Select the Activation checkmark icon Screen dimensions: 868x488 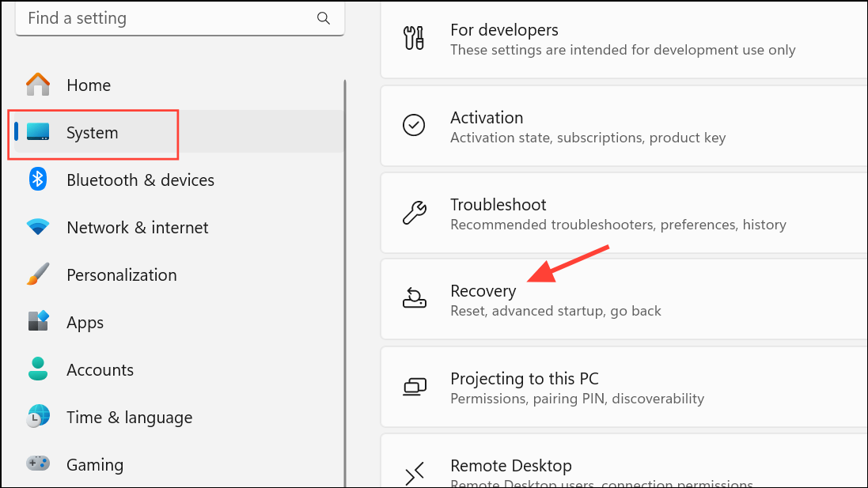pos(413,125)
